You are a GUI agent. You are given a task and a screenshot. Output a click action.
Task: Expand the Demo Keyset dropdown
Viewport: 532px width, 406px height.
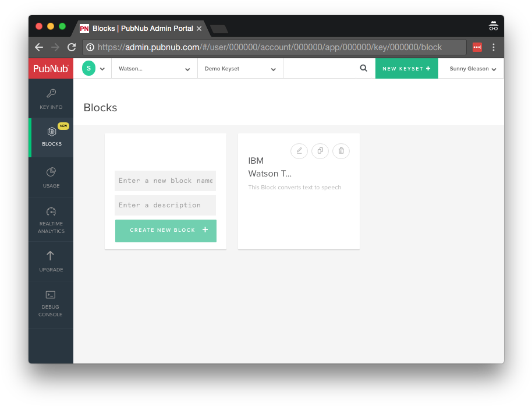pos(240,69)
